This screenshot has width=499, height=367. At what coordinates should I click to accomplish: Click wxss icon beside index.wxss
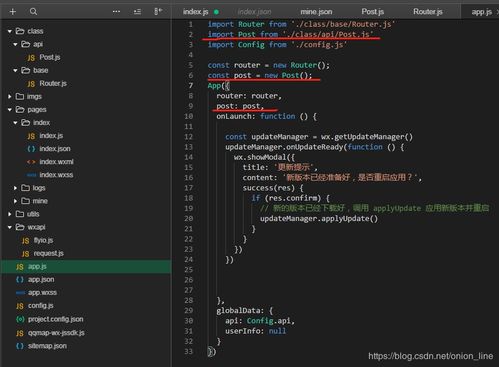click(31, 175)
